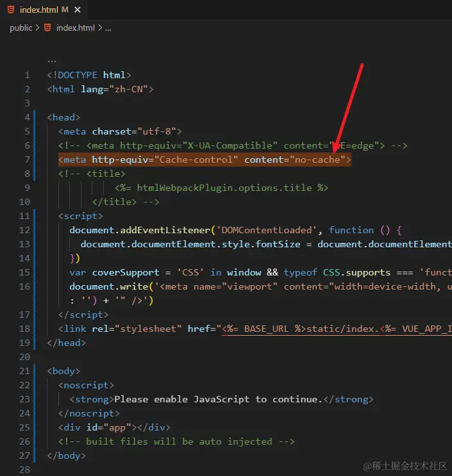Screen dimensions: 452x476
Task: Click the underlined BASE_URL href value
Action: (337, 329)
